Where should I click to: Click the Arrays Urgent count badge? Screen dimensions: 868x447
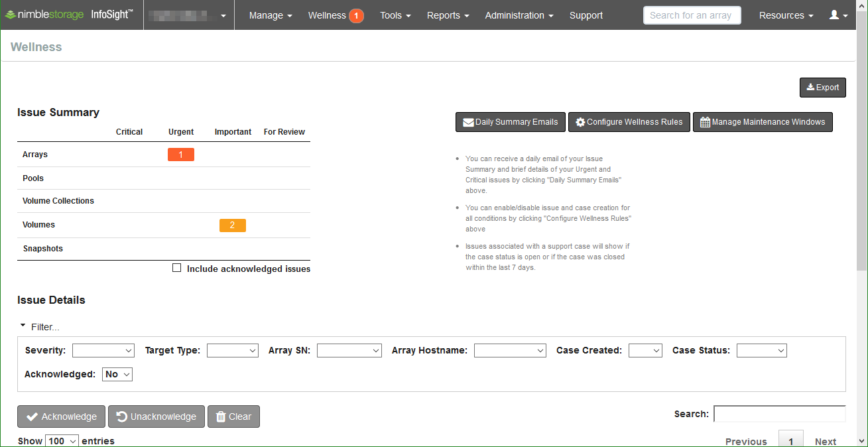(181, 155)
